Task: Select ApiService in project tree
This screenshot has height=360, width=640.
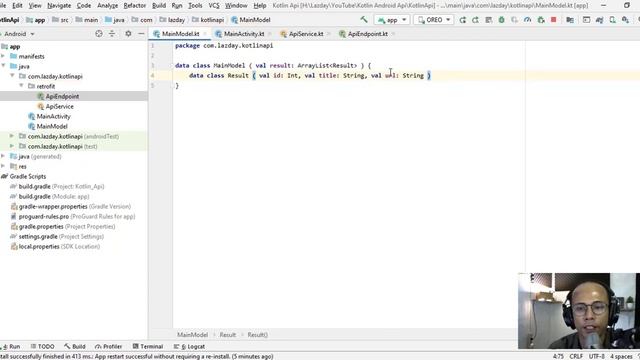Action: pos(60,106)
